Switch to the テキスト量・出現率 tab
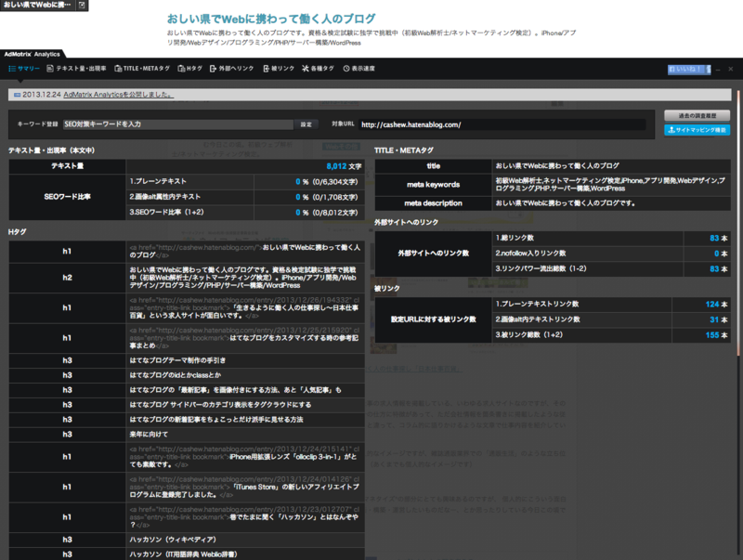 [x=76, y=69]
